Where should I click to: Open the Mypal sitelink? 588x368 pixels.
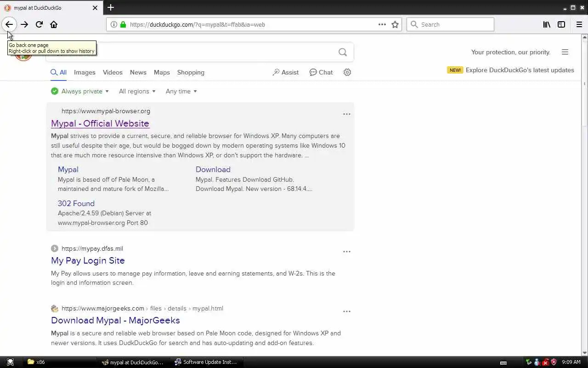click(x=68, y=169)
